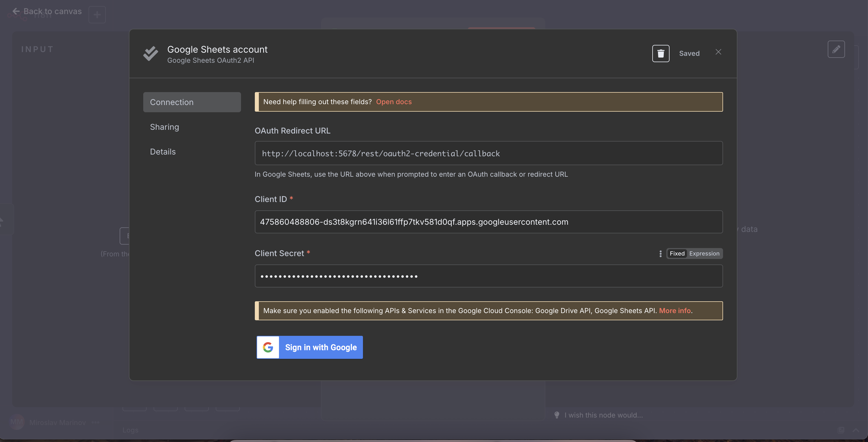Click the Google Sheets credential checkmark icon
Image resolution: width=868 pixels, height=442 pixels.
tap(150, 54)
